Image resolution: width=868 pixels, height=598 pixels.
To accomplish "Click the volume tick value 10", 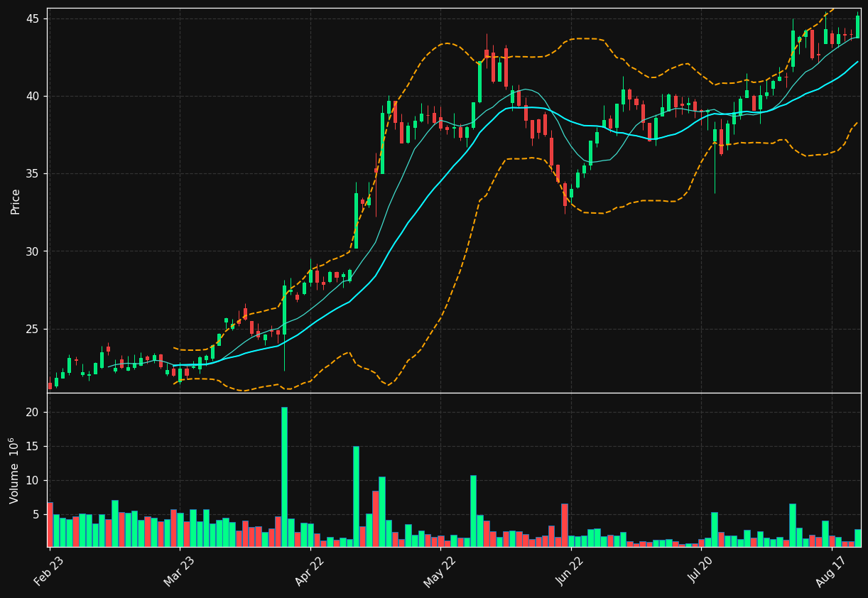I will click(x=34, y=481).
